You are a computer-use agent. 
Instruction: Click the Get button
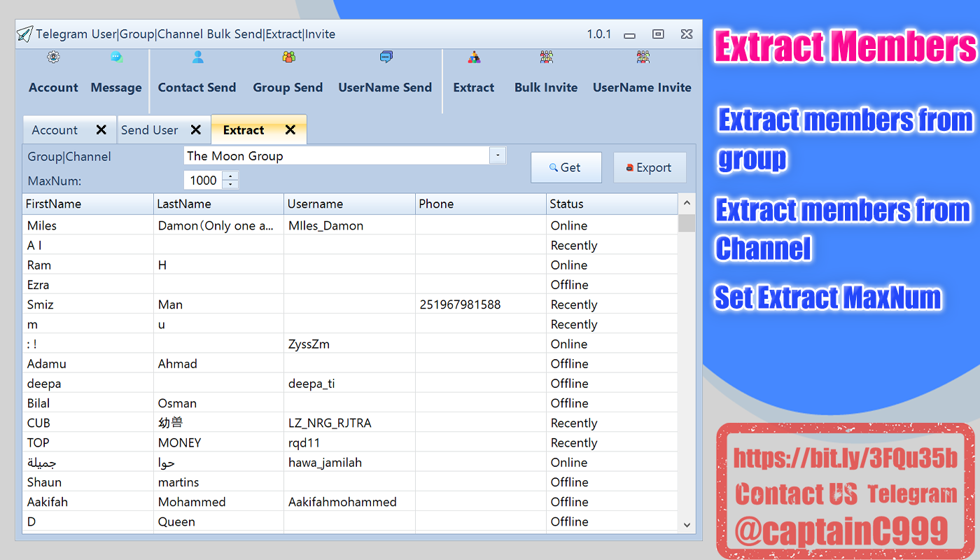[566, 168]
